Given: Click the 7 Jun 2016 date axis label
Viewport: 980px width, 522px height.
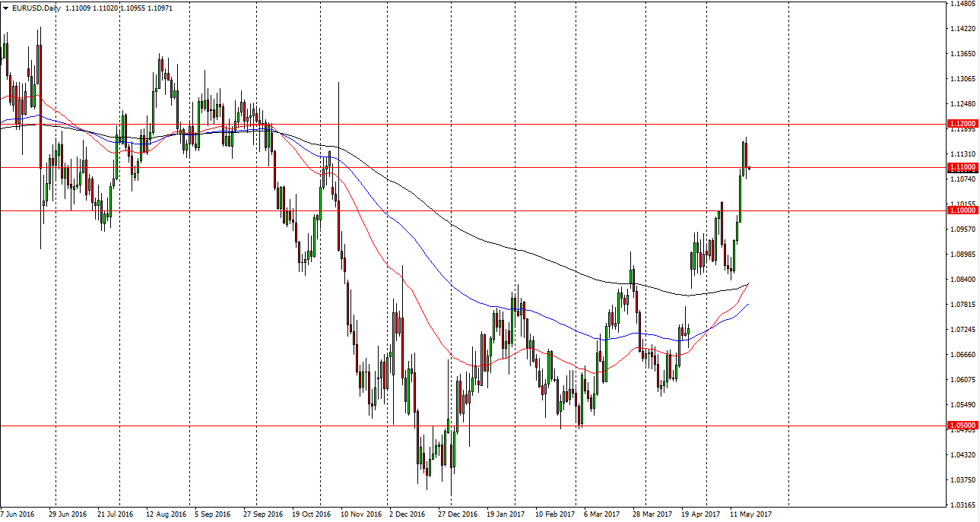Looking at the screenshot, I should (x=17, y=514).
